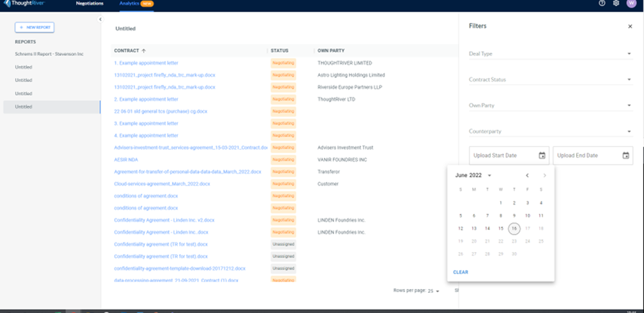Open Upload Start Date calendar icon
This screenshot has height=313, width=644.
pos(542,155)
